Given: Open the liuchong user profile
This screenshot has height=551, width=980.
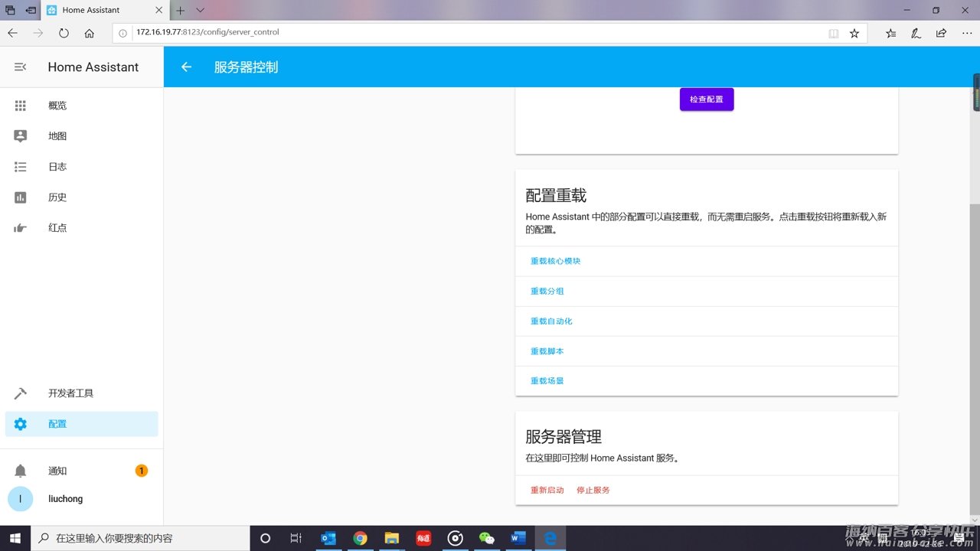Looking at the screenshot, I should (82, 499).
